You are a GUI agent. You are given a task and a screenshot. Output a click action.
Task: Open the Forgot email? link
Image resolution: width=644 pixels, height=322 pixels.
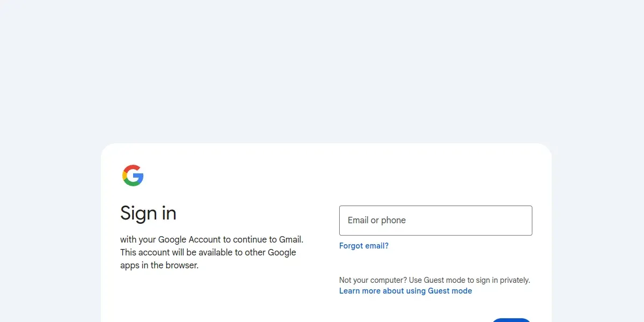(364, 246)
